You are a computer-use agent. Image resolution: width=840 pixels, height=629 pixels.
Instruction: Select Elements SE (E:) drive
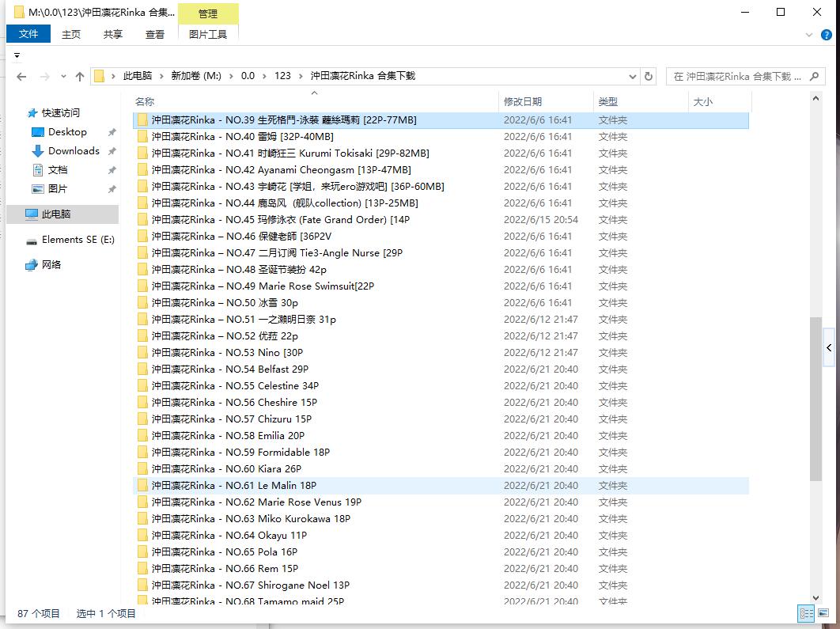(78, 240)
